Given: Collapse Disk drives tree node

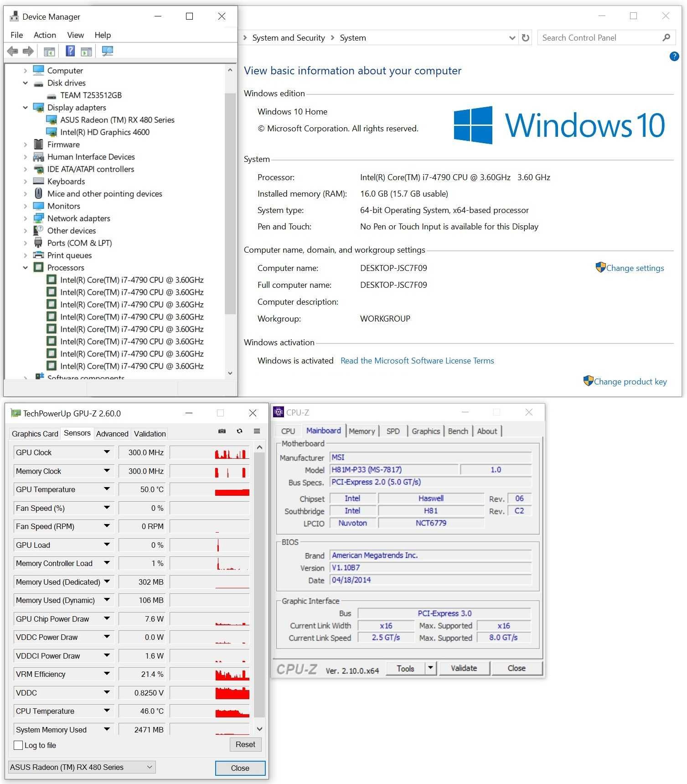Looking at the screenshot, I should click(x=26, y=83).
